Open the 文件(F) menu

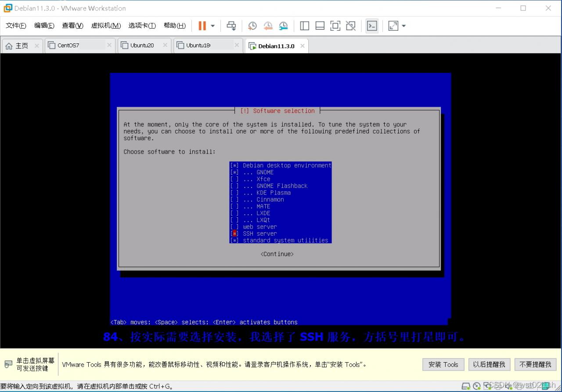(16, 25)
